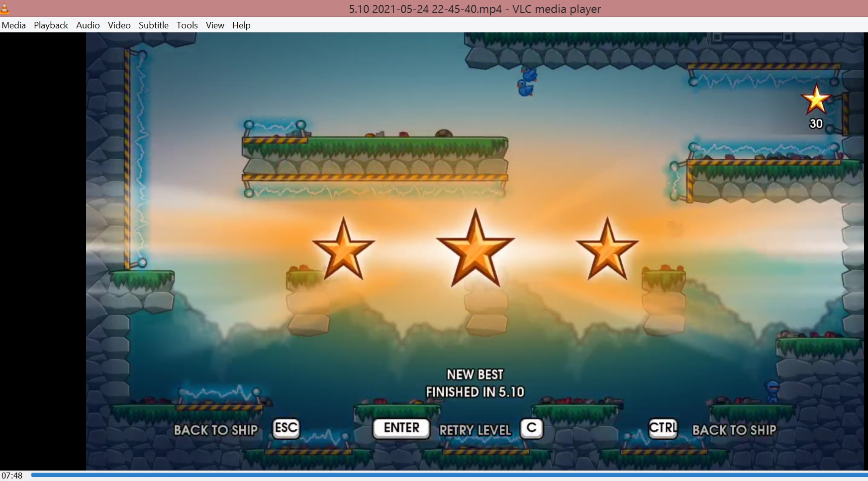
Task: Click the CTRL key button in the video
Action: pos(663,428)
